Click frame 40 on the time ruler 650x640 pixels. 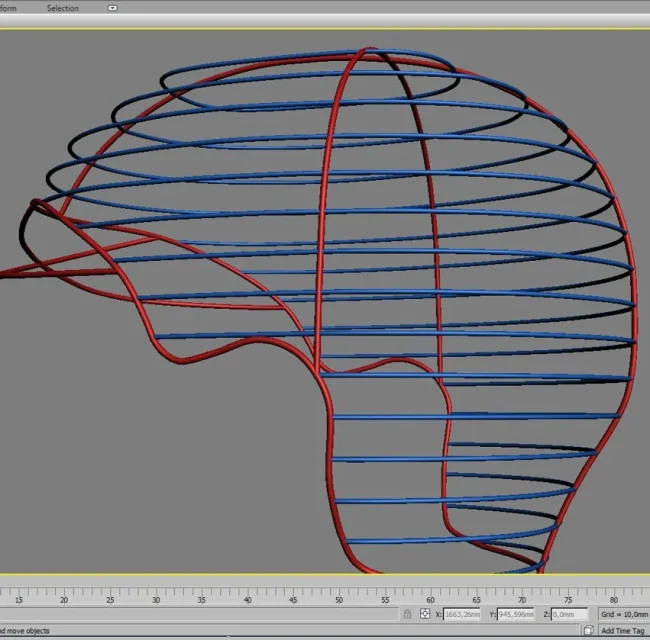click(x=247, y=597)
